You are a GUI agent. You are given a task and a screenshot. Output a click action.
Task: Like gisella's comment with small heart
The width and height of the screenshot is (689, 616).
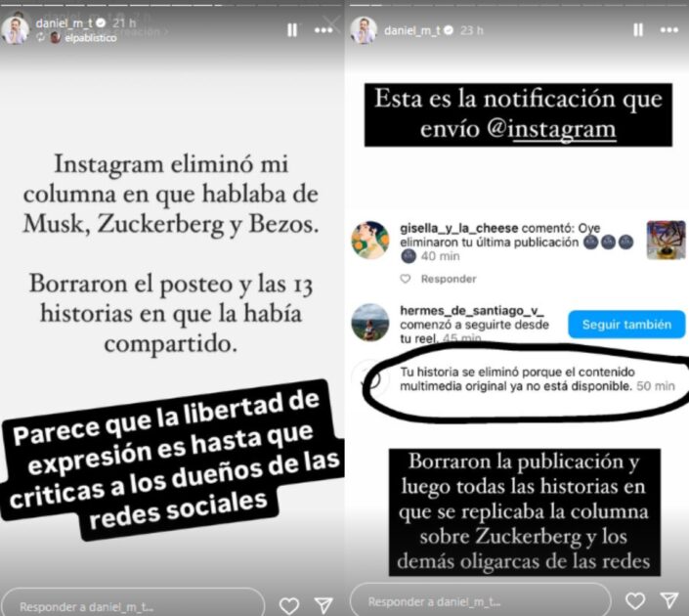[406, 279]
